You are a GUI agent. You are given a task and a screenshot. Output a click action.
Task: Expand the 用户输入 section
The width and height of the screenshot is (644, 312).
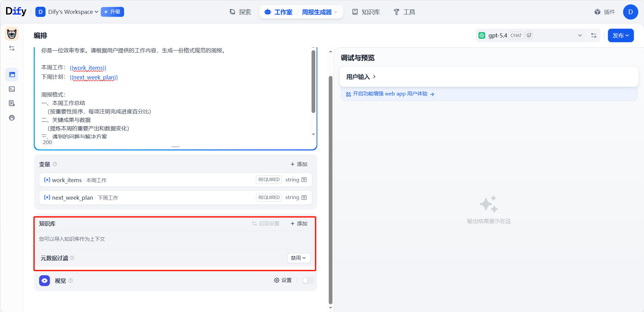click(x=361, y=77)
